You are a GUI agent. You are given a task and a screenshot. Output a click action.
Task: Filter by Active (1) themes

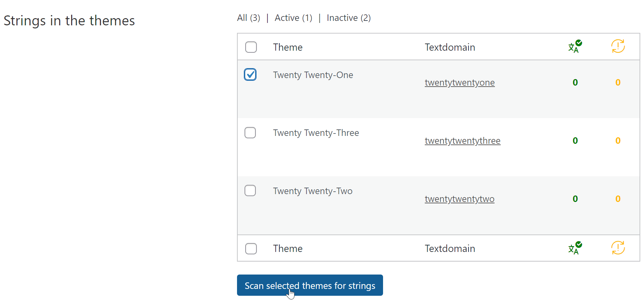coord(293,18)
